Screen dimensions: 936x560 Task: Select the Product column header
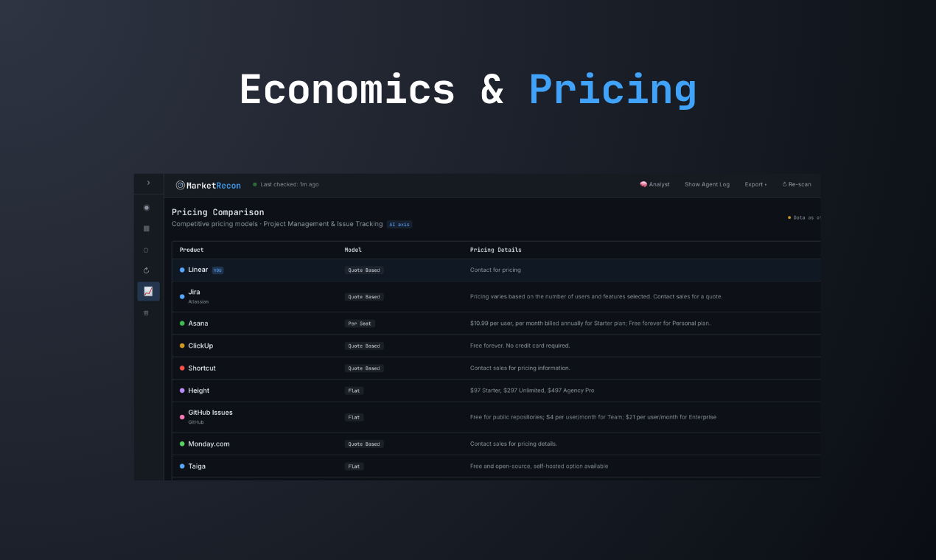point(191,250)
